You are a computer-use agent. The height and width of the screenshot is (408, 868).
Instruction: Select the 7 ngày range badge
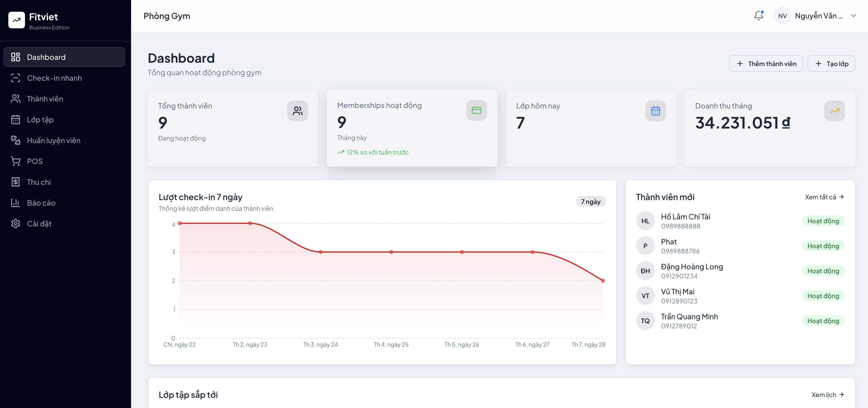[x=590, y=201]
